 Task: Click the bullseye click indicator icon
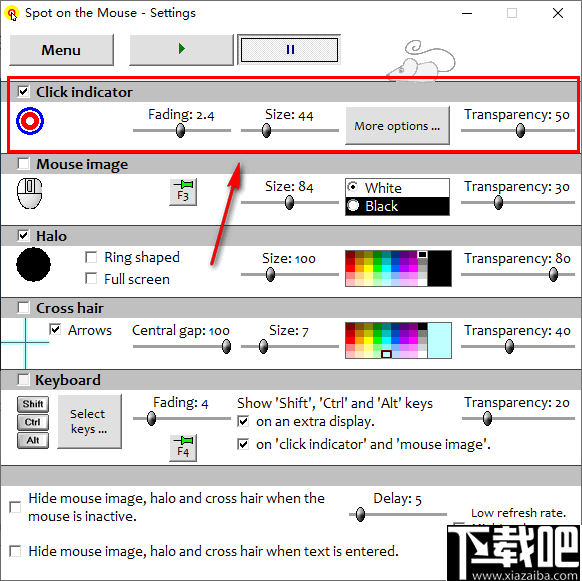tap(30, 121)
